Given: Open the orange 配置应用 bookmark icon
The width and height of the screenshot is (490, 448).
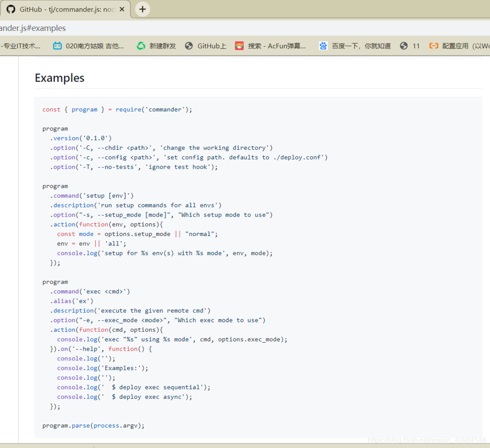Looking at the screenshot, I should pos(433,46).
